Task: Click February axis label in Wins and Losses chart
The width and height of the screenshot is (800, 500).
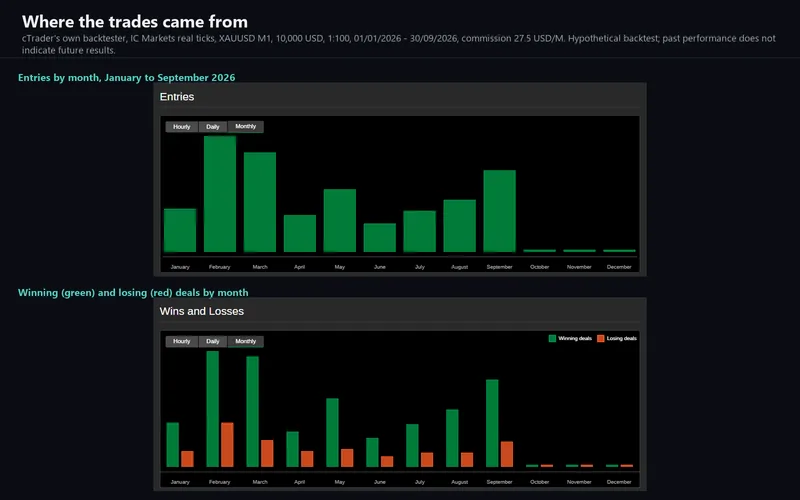Action: pos(219,482)
